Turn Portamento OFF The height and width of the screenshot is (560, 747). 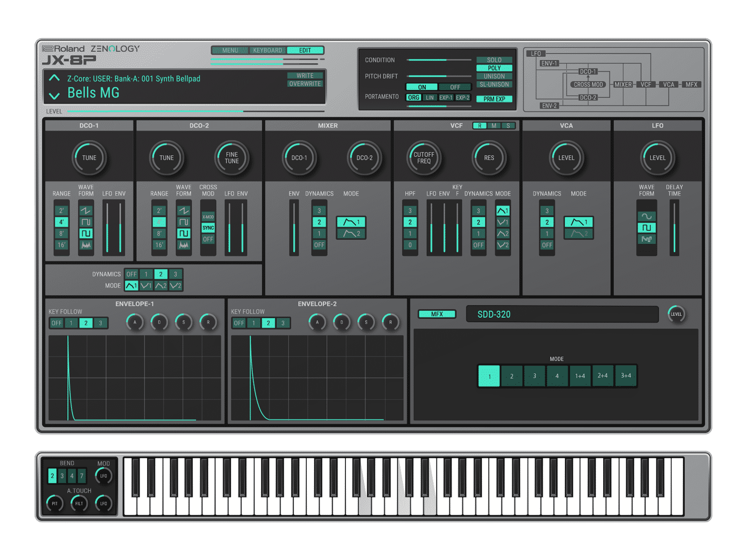coord(455,87)
